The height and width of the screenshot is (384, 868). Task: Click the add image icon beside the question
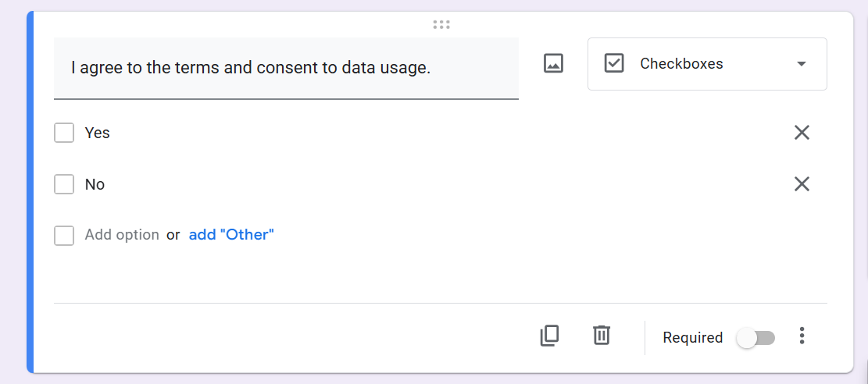(x=553, y=64)
